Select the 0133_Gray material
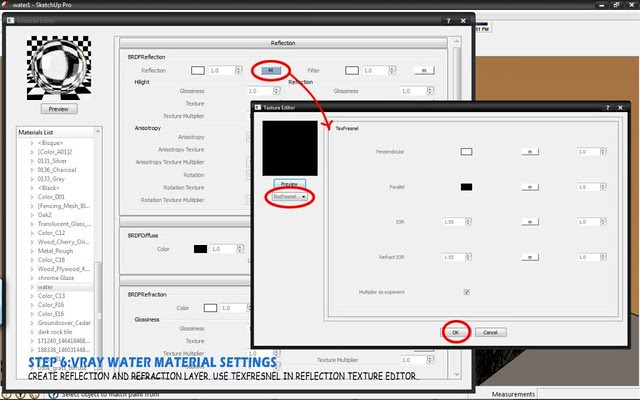 pyautogui.click(x=51, y=179)
